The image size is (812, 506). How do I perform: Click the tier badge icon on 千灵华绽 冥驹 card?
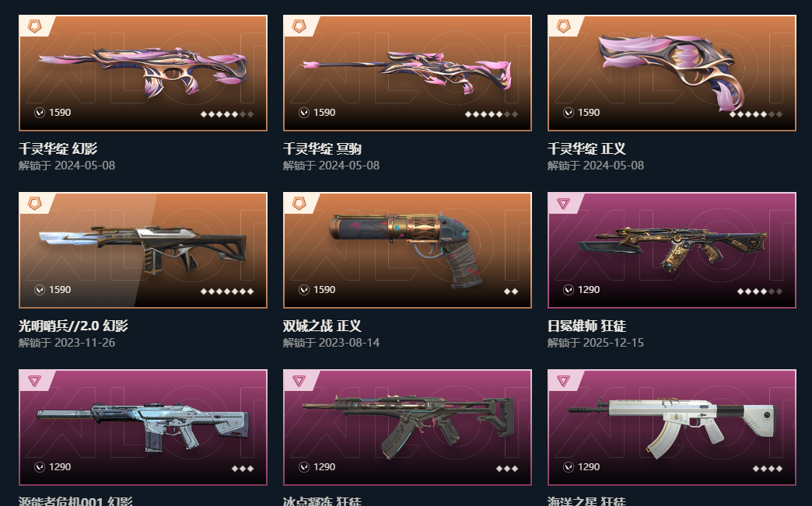[299, 26]
